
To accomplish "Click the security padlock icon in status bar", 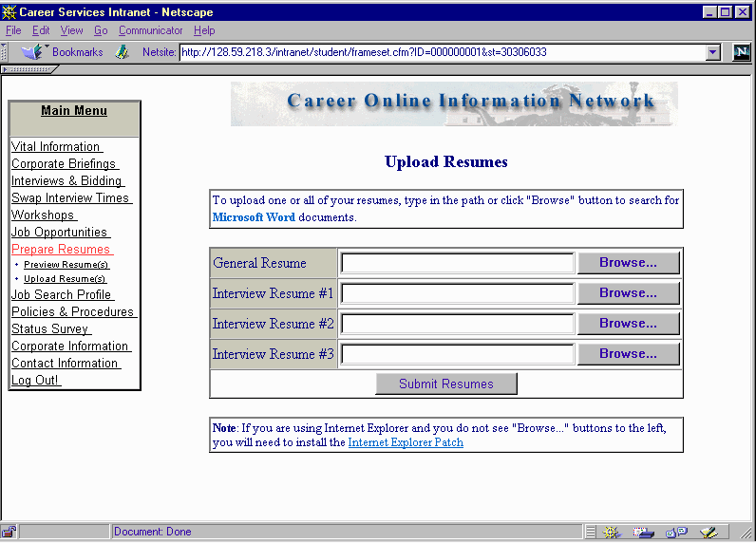I will point(9,532).
